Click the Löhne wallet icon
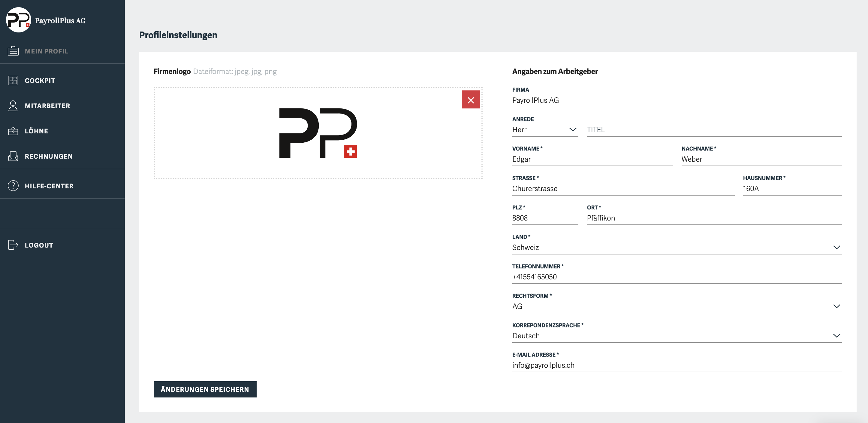 tap(13, 131)
